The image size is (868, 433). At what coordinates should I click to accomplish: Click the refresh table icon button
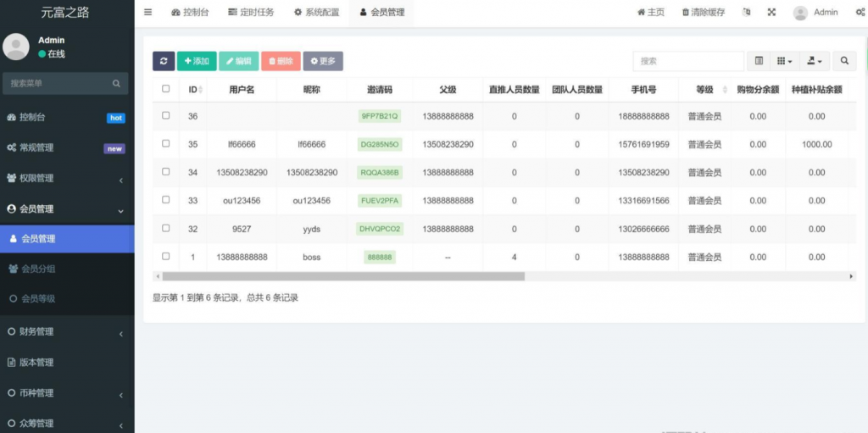[164, 61]
